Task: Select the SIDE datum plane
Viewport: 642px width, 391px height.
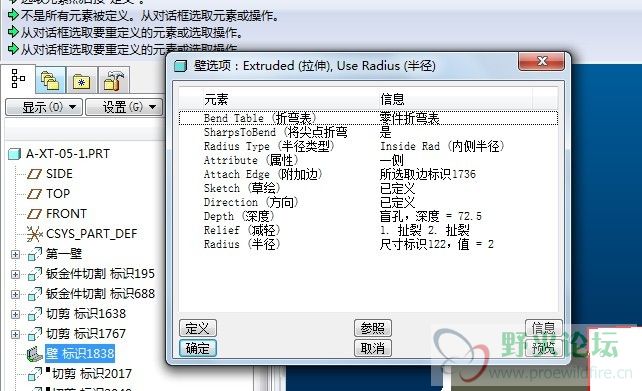Action: pos(59,174)
